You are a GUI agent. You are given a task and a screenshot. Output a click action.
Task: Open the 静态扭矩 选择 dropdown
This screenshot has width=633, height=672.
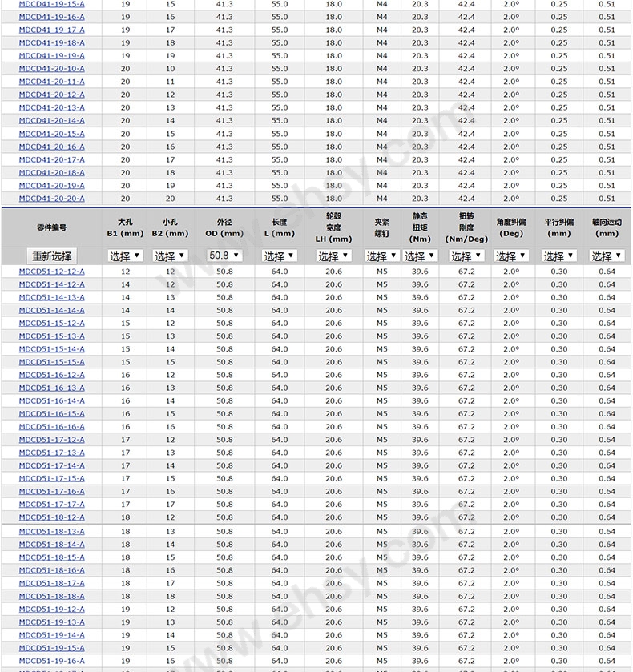(x=420, y=256)
